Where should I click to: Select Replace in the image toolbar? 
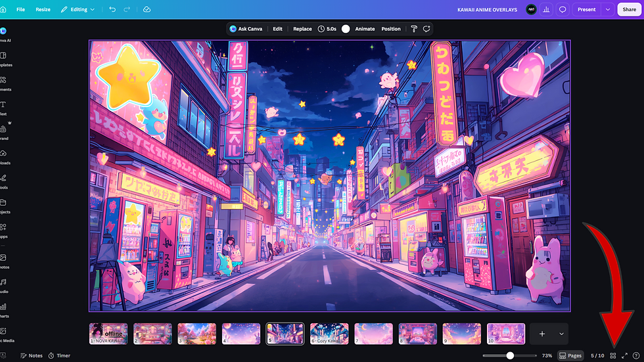coord(302,29)
